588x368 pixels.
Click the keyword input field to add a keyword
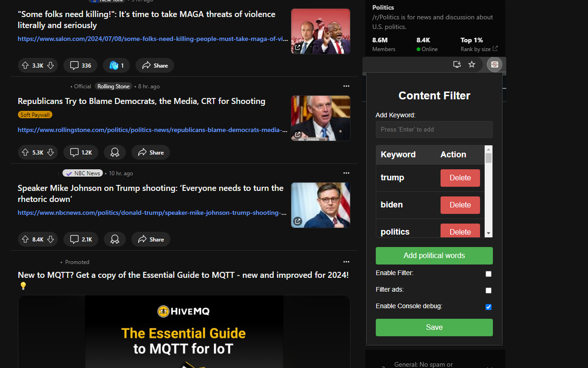tap(434, 129)
